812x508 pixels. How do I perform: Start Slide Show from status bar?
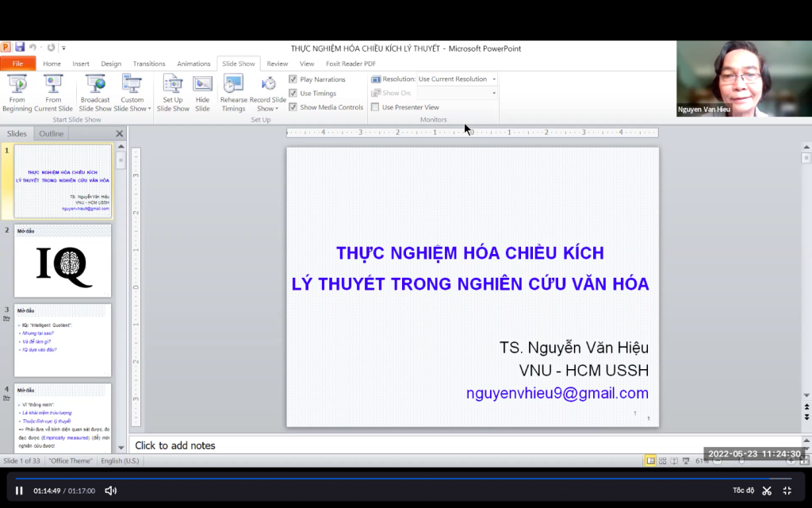(x=686, y=460)
